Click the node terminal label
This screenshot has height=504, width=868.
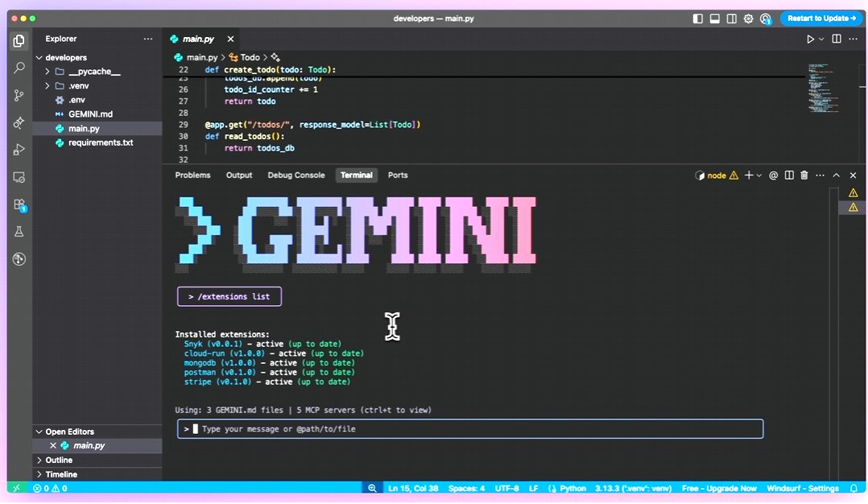[x=717, y=176]
